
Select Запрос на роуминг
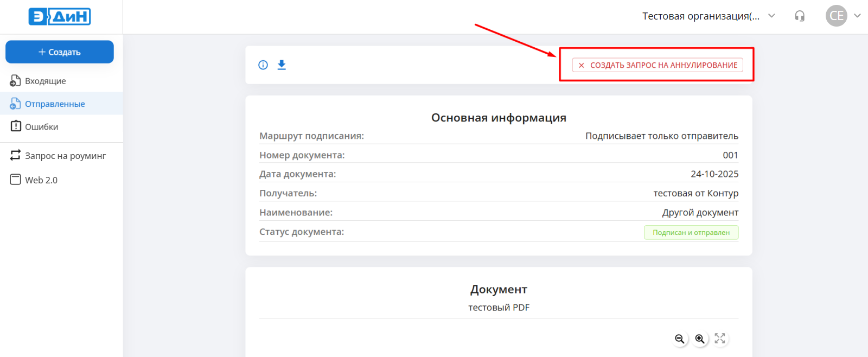(65, 156)
